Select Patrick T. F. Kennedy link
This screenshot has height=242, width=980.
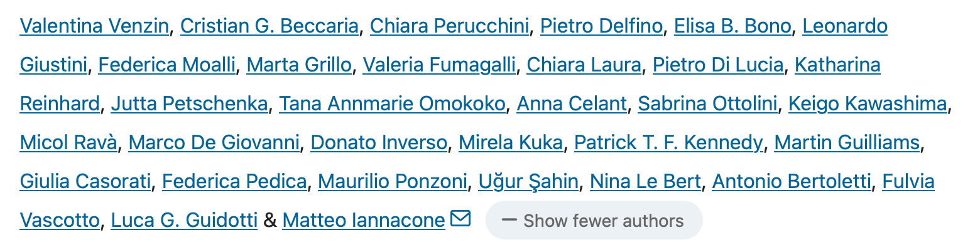pos(668,143)
